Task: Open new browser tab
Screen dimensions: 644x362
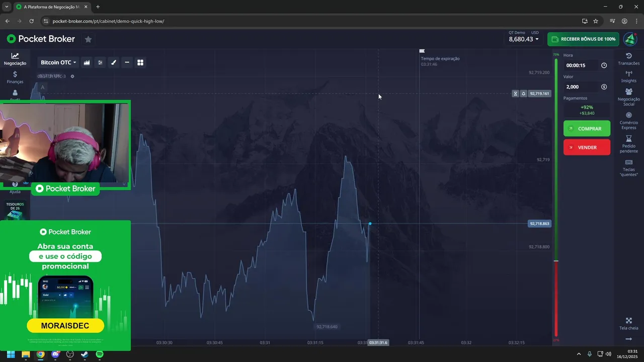Action: [98, 7]
